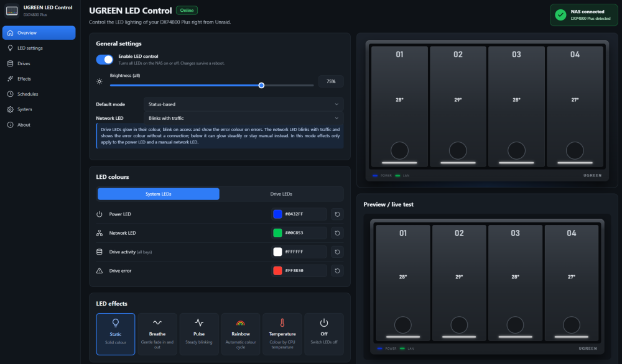Click drive bay 01 in Preview / live test
Screen dimensions: 622x364
[403, 283]
